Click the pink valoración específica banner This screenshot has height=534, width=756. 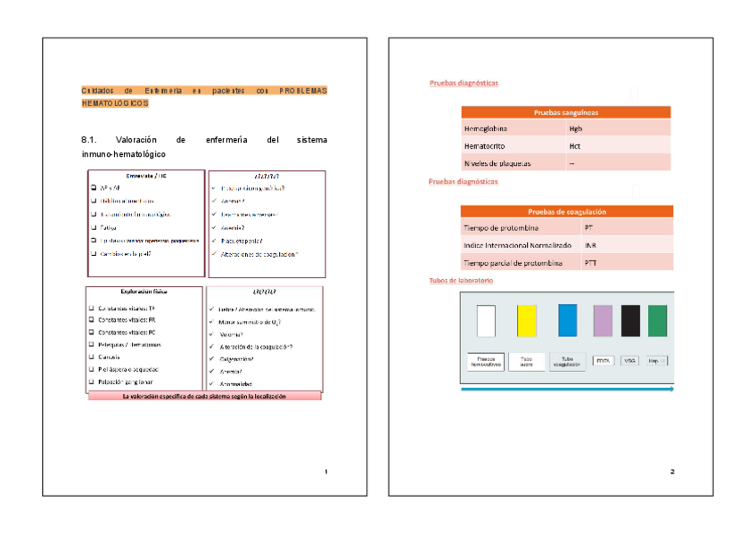tap(204, 396)
